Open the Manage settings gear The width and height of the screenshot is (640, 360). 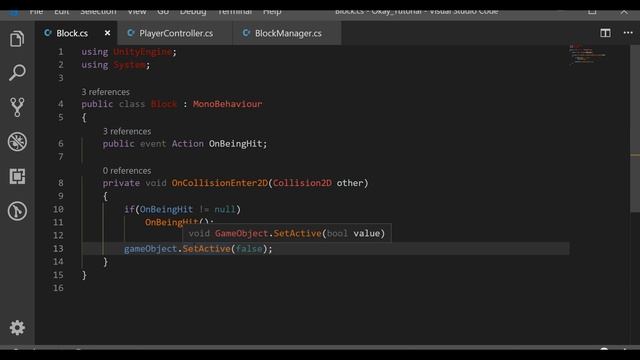[17, 328]
